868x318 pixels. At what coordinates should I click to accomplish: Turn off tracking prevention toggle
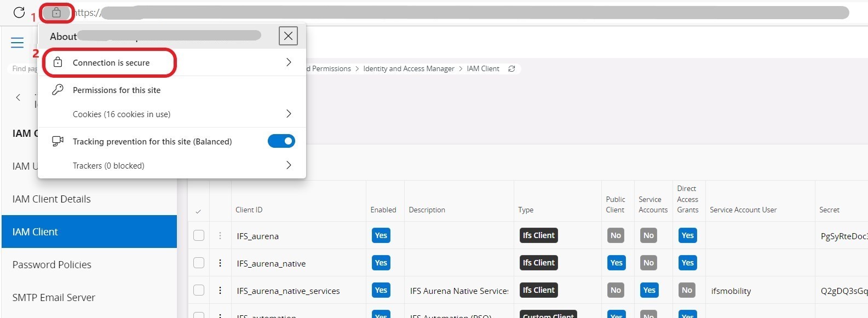(x=281, y=141)
